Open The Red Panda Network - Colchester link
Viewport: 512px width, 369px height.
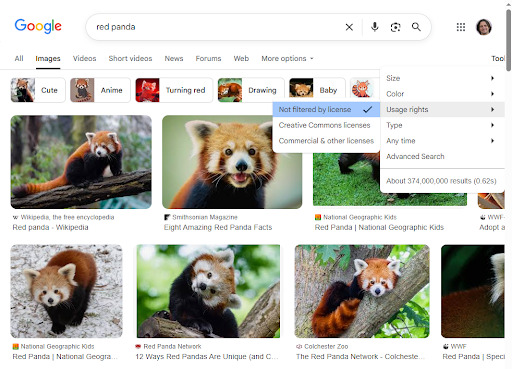[360, 356]
